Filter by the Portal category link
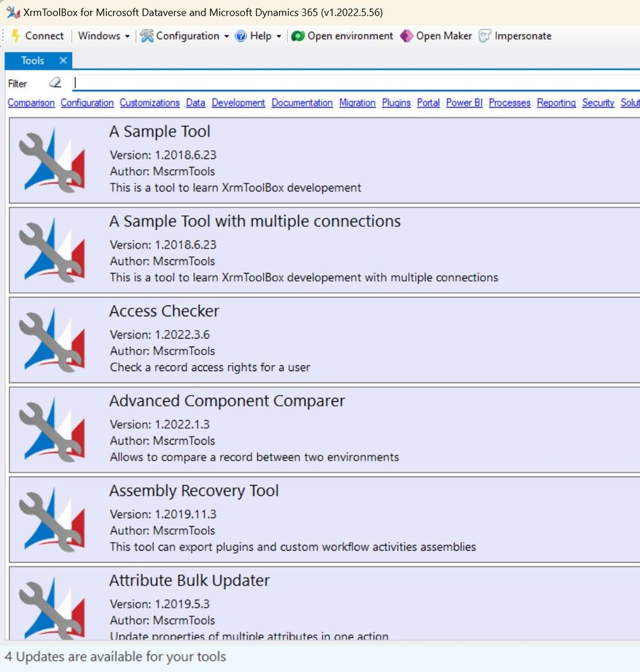This screenshot has height=672, width=640. pos(428,103)
